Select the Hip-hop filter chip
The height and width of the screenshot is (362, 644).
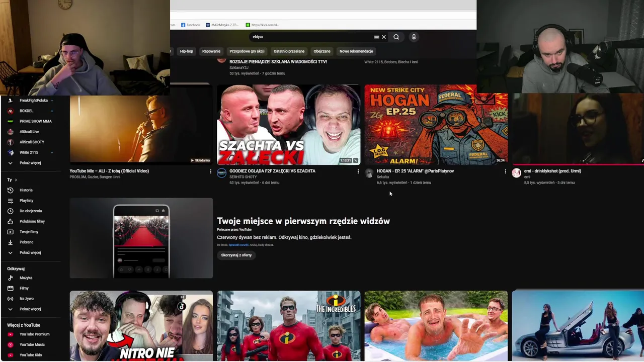click(186, 51)
